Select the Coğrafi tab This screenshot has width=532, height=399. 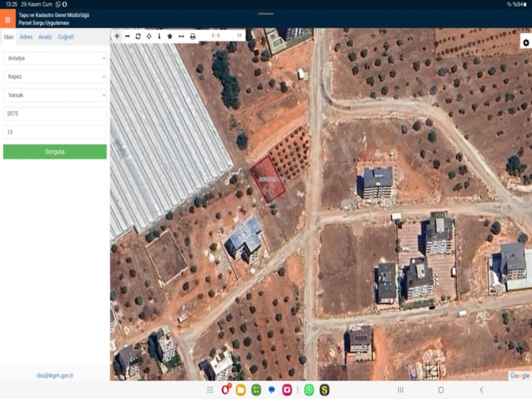coord(65,37)
